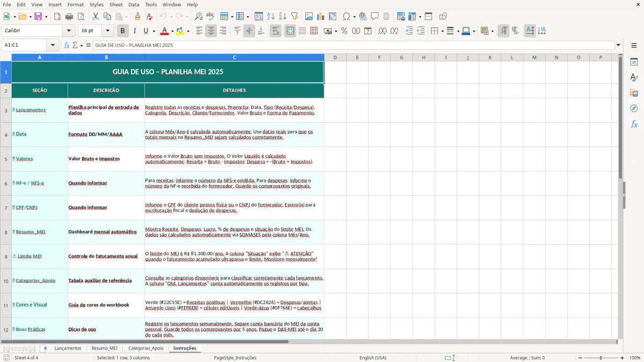Screen dimensions: 644x362
Task: Apply yellow background color swatch
Action: 180,31
